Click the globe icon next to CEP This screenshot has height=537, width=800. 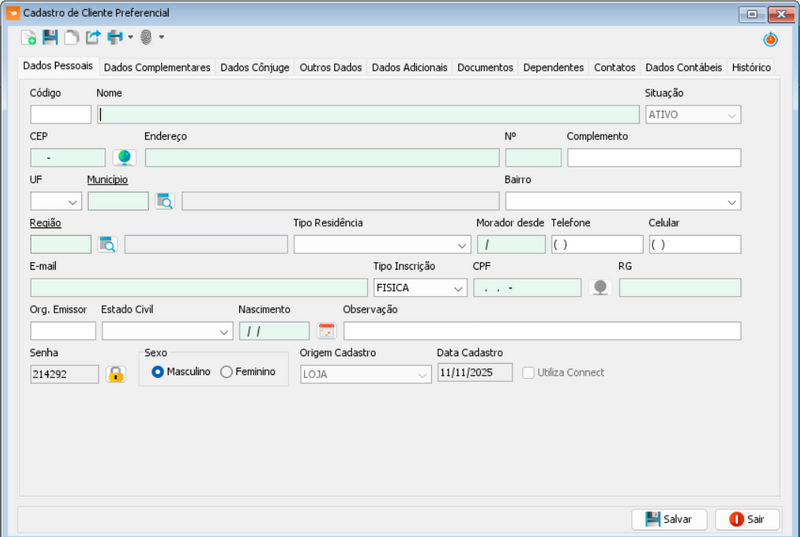tap(123, 157)
